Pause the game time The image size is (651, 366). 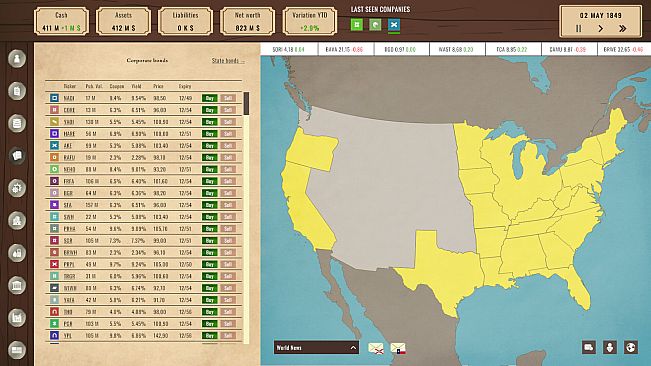pos(578,29)
